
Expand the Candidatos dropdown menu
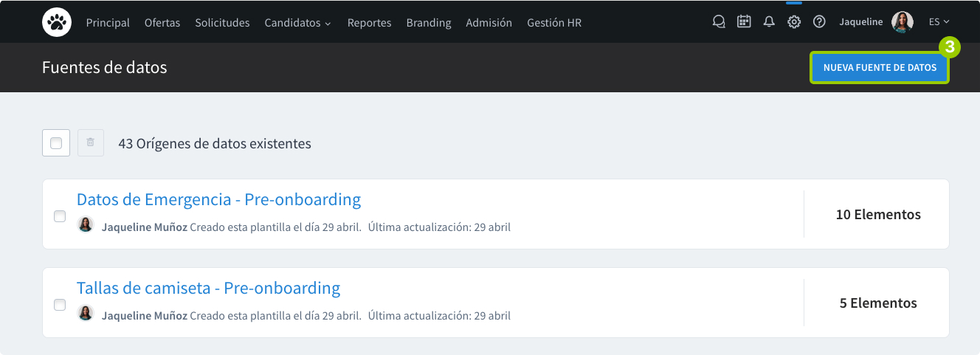297,23
